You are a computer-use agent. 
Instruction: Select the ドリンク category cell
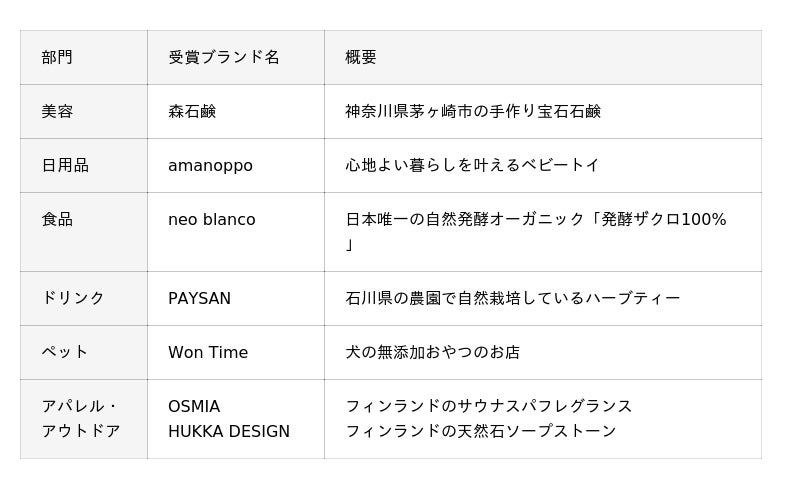73,298
